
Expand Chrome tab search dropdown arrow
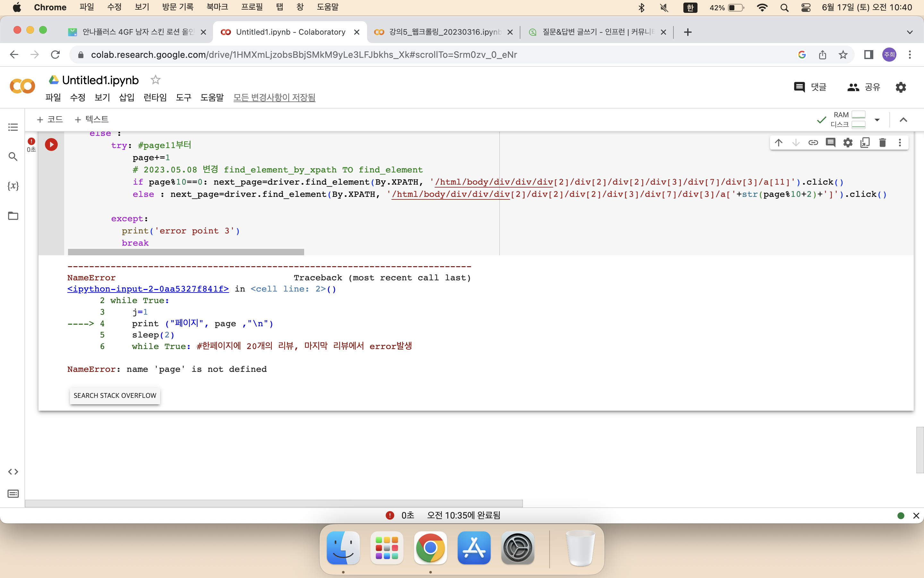(x=910, y=32)
